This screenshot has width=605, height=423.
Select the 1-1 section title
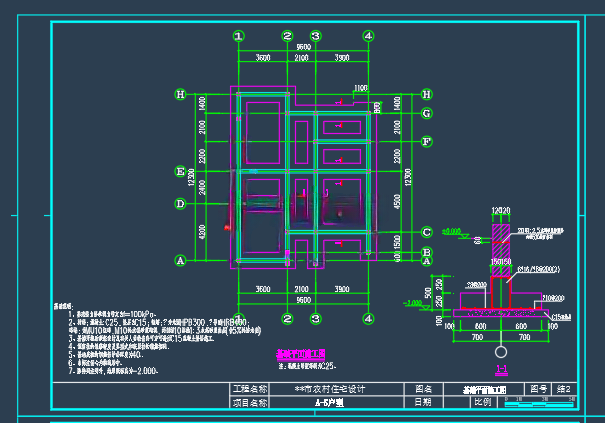pos(501,369)
